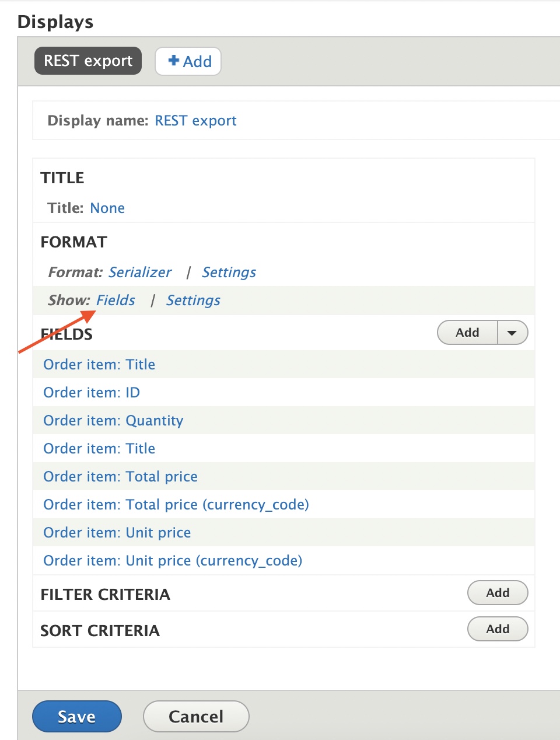Add a new filter under FILTER CRITERIA
Viewport: 560px width, 740px height.
pyautogui.click(x=497, y=592)
